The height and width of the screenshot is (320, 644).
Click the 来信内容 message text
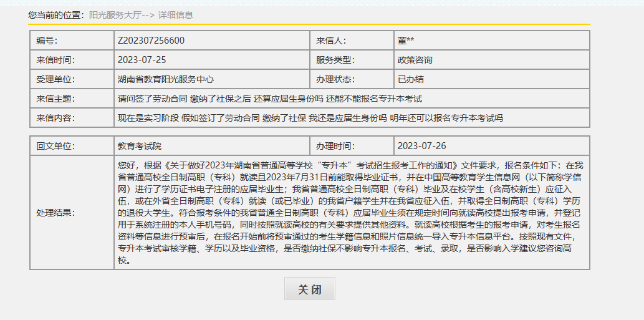point(310,118)
